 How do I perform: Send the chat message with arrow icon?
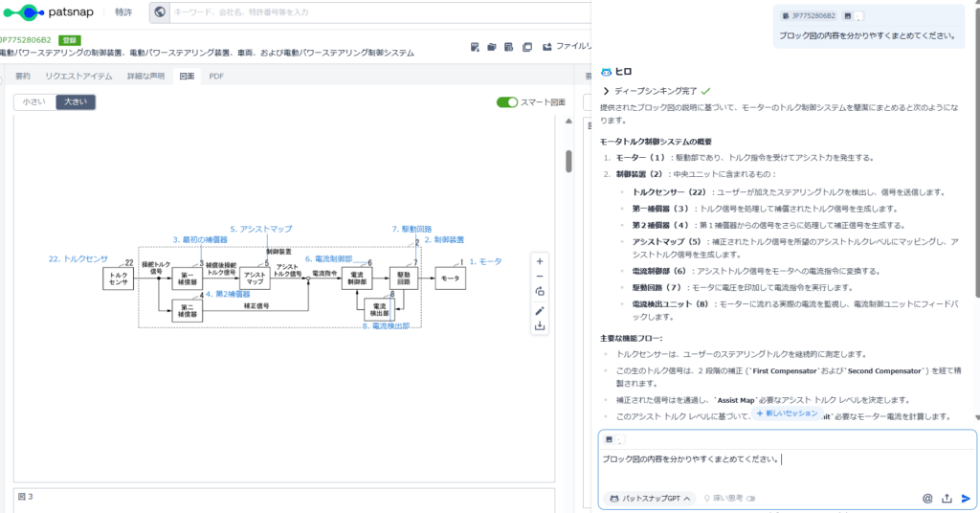966,498
